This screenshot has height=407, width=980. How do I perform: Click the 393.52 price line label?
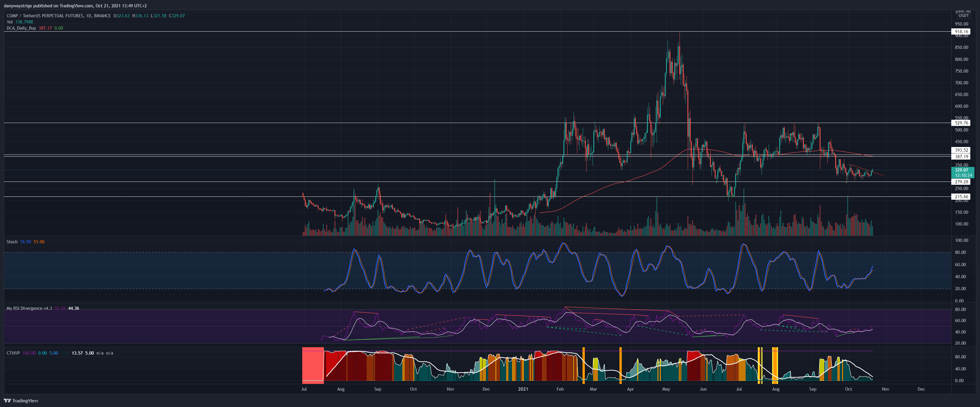click(x=961, y=150)
